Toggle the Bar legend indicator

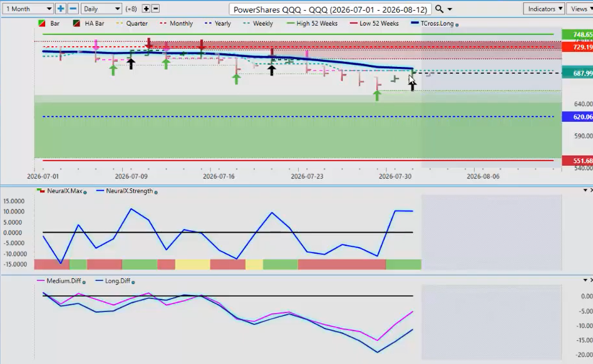(x=49, y=23)
